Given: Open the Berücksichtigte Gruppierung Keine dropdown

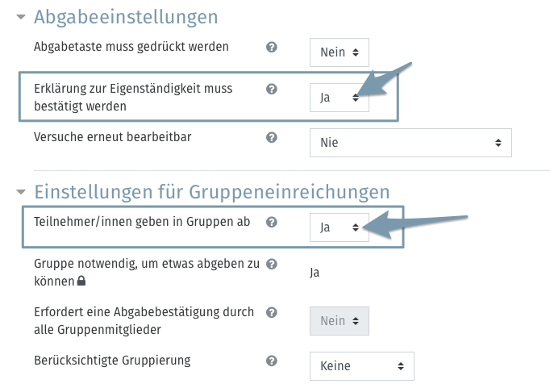Looking at the screenshot, I should tap(361, 366).
